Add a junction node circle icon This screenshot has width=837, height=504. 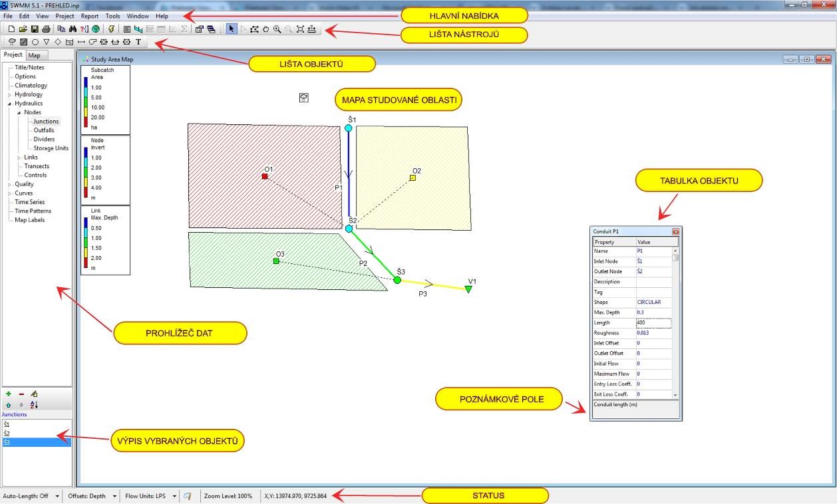[35, 42]
